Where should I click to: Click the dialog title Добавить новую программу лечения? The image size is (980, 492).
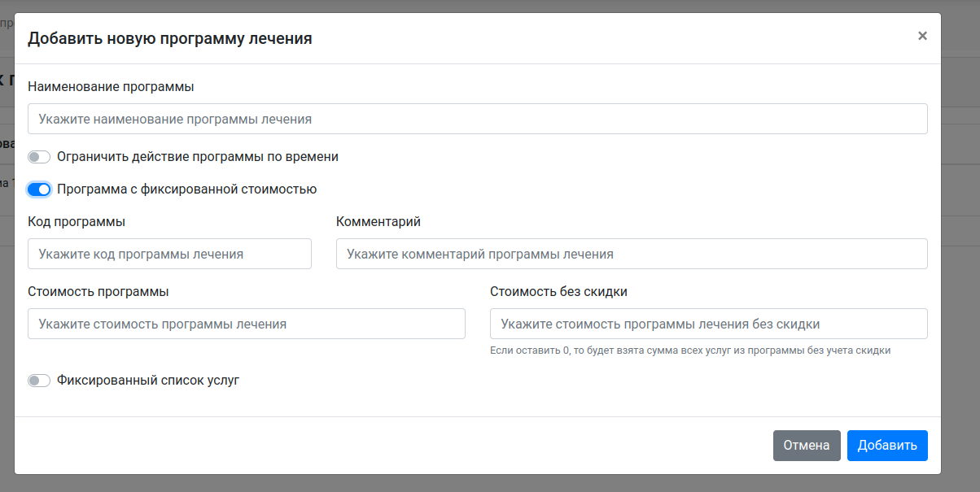click(170, 38)
